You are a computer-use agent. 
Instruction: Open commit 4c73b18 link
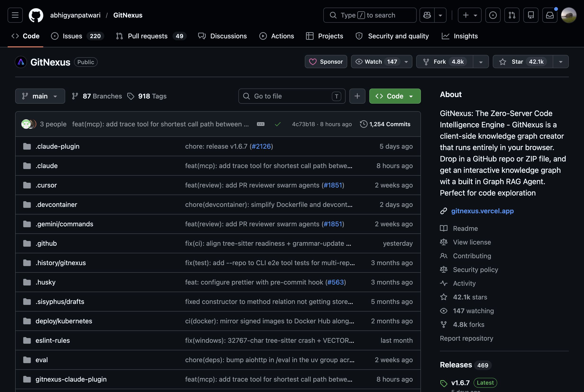pyautogui.click(x=303, y=124)
